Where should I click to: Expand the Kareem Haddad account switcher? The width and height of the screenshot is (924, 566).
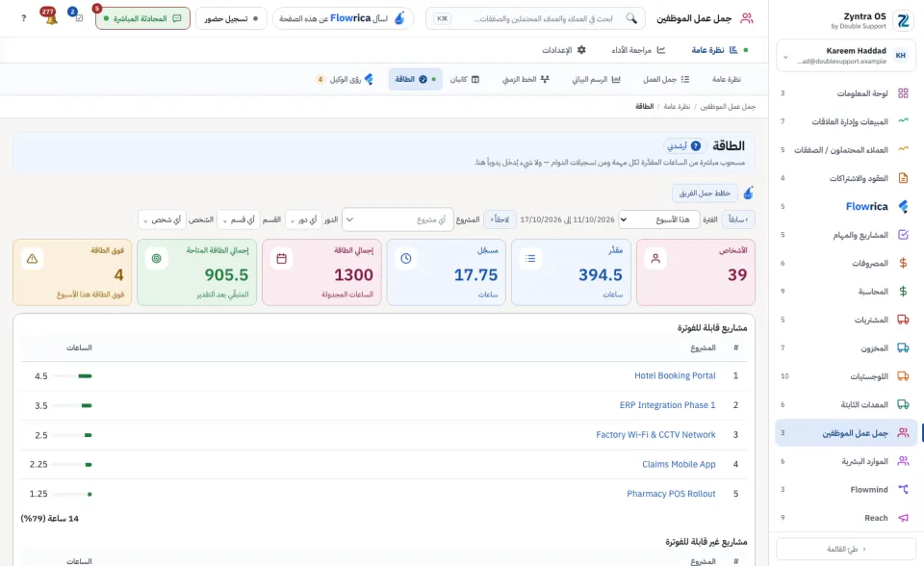click(846, 56)
